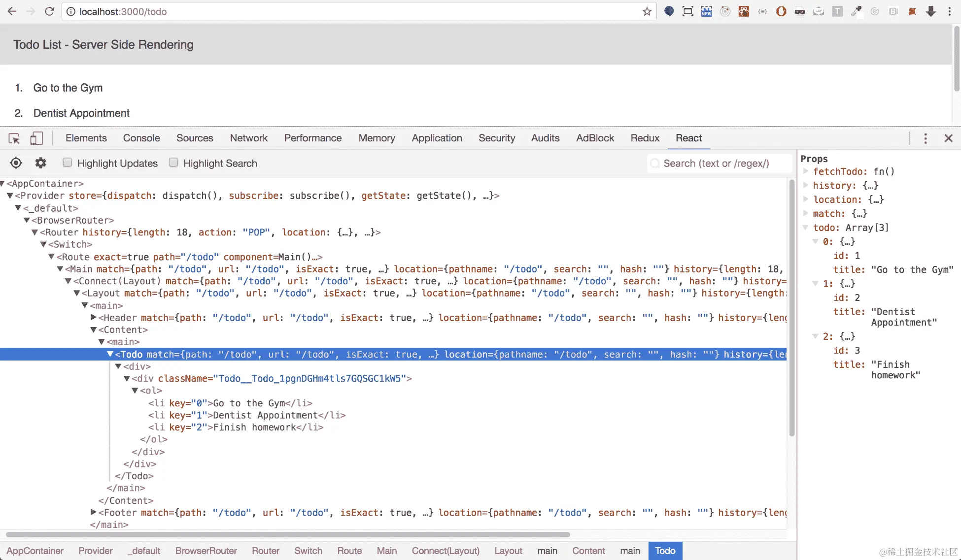This screenshot has width=961, height=560.
Task: Select BrowserRouter in the breadcrumb bar
Action: pyautogui.click(x=206, y=551)
